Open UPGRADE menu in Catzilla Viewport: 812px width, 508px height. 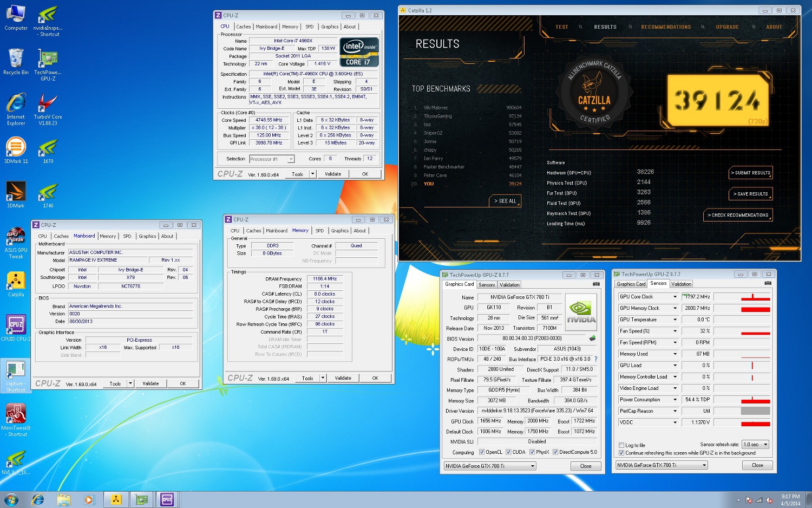pos(727,27)
